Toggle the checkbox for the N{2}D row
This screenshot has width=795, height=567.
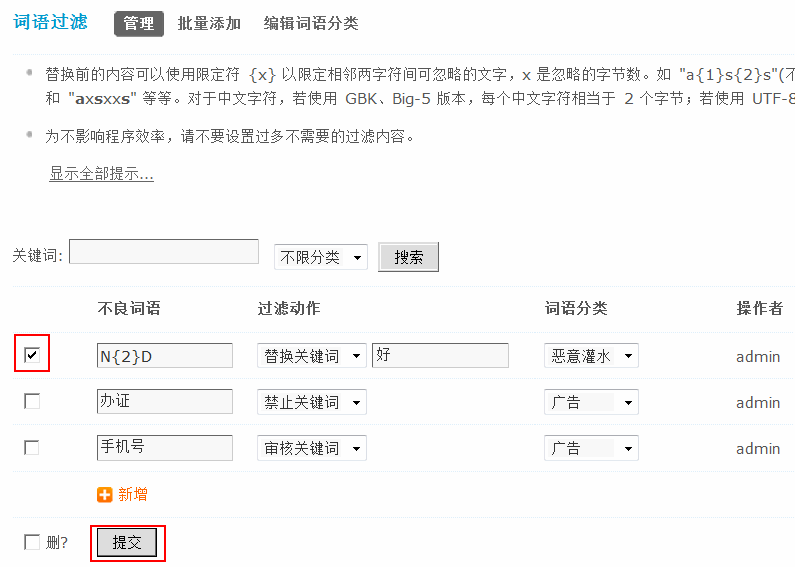point(32,355)
